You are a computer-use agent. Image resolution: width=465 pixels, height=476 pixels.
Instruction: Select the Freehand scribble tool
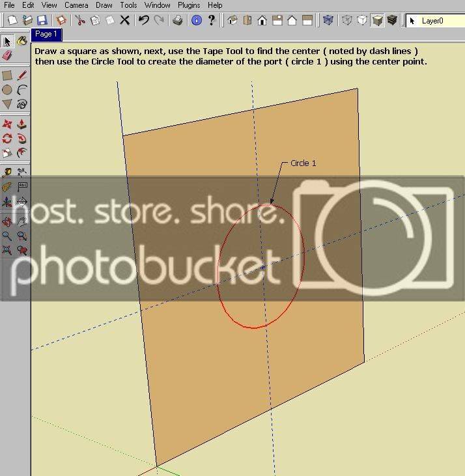click(x=22, y=104)
